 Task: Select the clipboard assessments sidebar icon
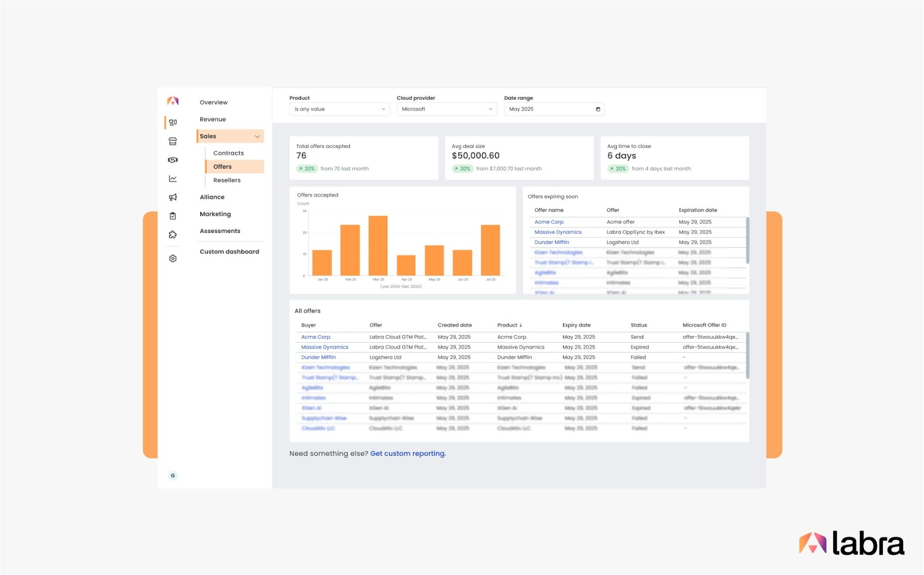click(x=173, y=216)
